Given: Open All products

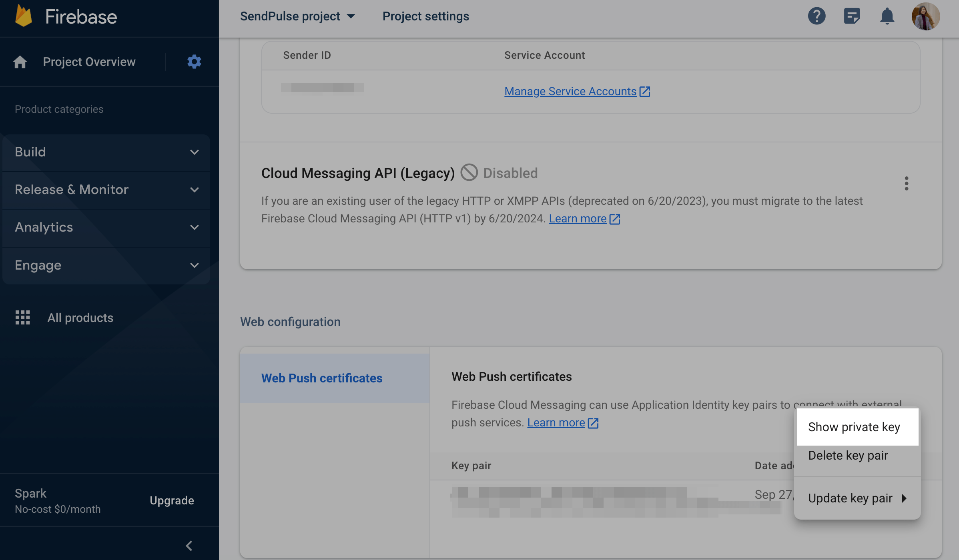Looking at the screenshot, I should tap(80, 318).
